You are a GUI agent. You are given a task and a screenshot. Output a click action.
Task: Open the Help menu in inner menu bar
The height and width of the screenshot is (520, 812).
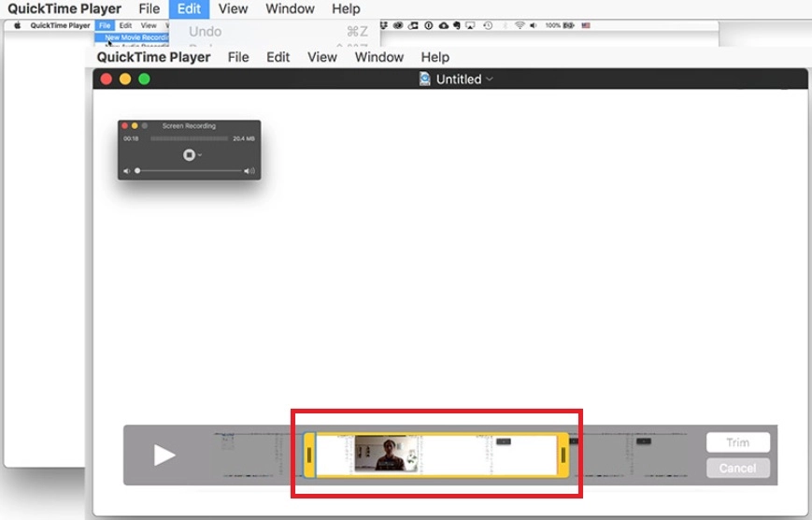click(x=434, y=57)
